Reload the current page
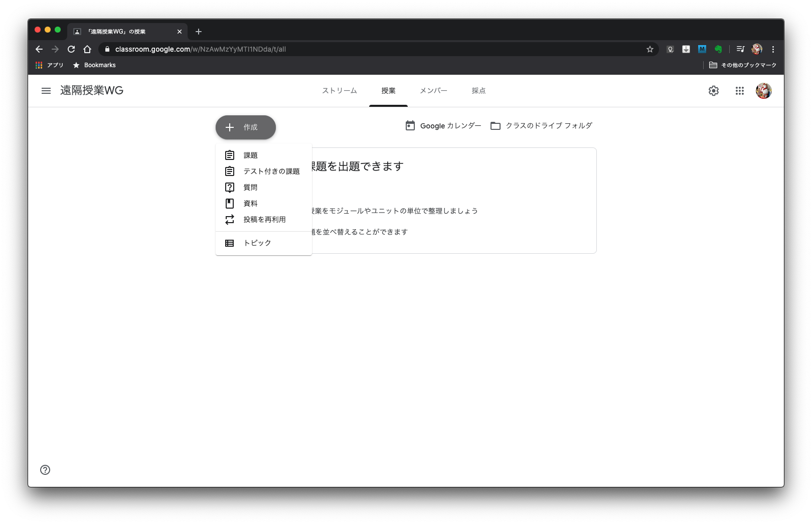 pos(71,49)
